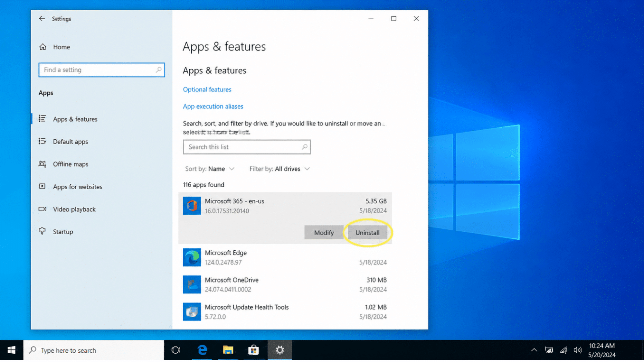Image resolution: width=644 pixels, height=362 pixels.
Task: Open the Windows Start menu
Action: [12, 350]
